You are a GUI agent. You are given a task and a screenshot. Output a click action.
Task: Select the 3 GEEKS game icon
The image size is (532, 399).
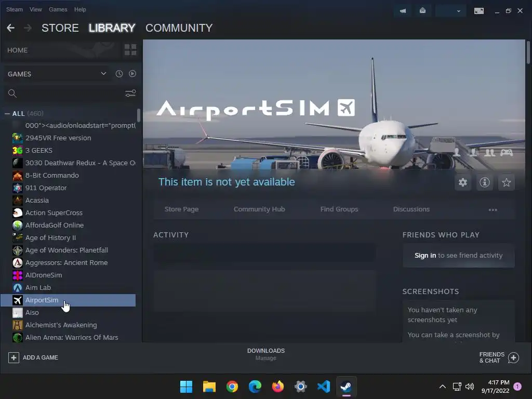pos(17,150)
